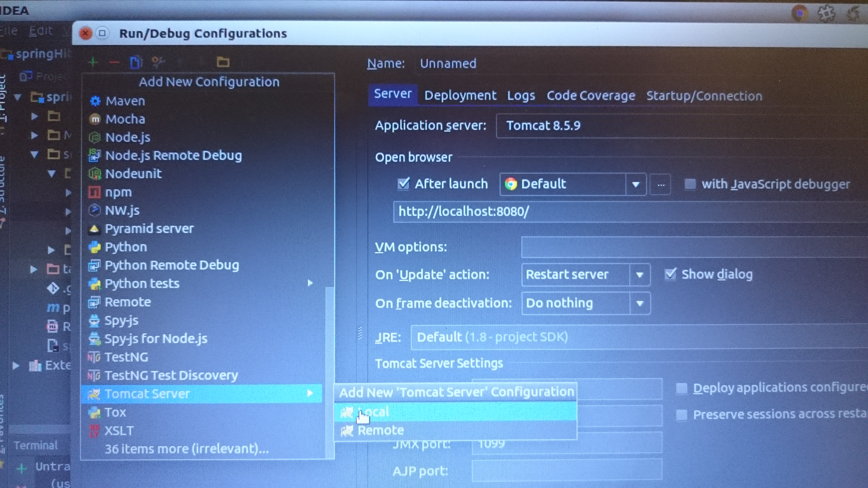Click the Spy-js for Node.js icon
The image size is (868, 488).
point(94,339)
